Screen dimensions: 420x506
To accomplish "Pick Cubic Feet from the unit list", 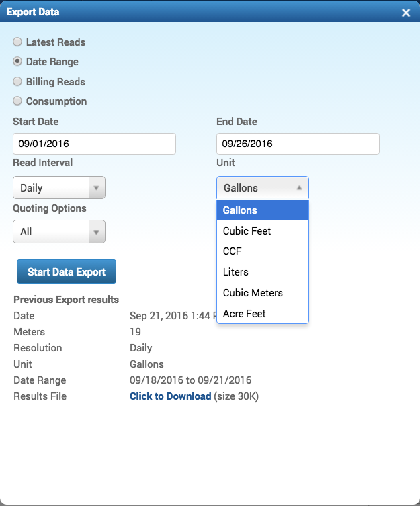I will coord(262,231).
